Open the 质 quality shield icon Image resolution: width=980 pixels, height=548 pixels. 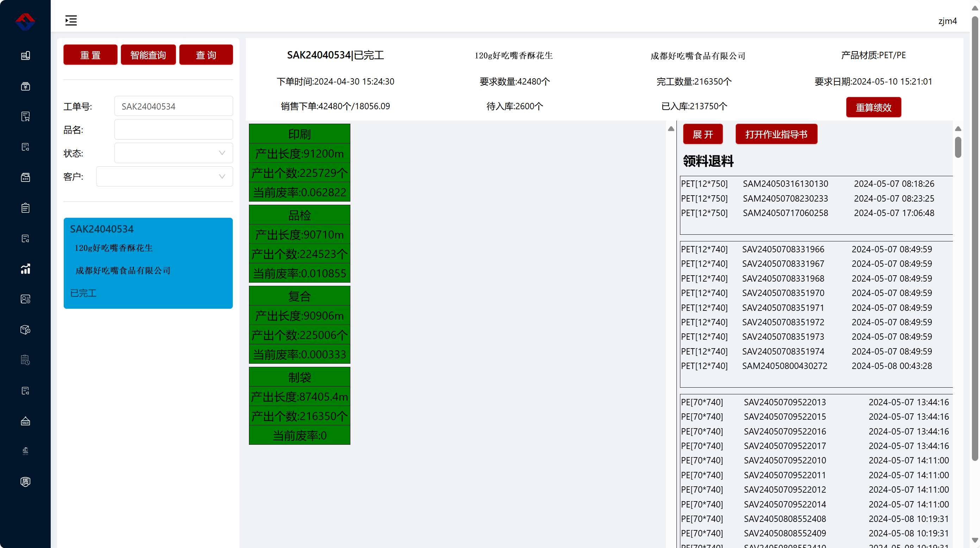[x=25, y=482]
